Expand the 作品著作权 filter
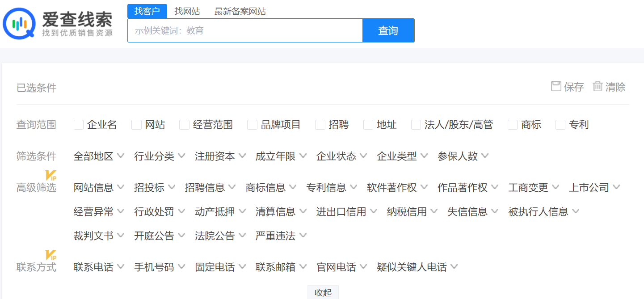The height and width of the screenshot is (299, 644). click(468, 187)
